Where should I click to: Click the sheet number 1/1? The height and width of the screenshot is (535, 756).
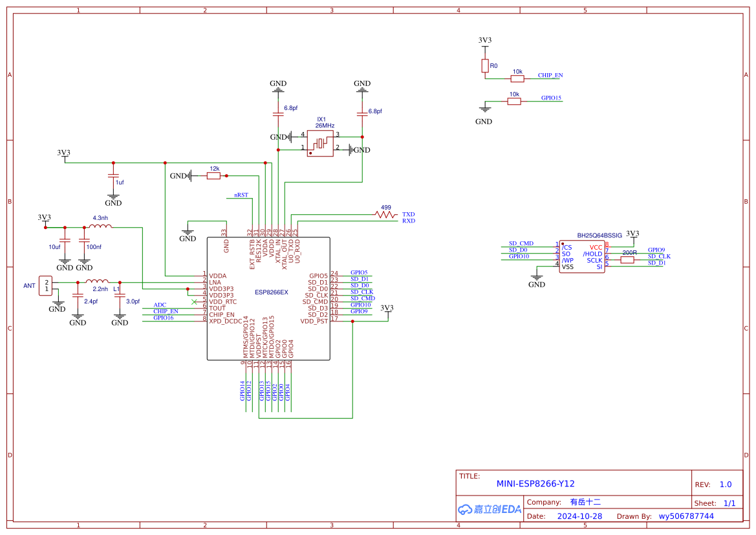tap(729, 503)
